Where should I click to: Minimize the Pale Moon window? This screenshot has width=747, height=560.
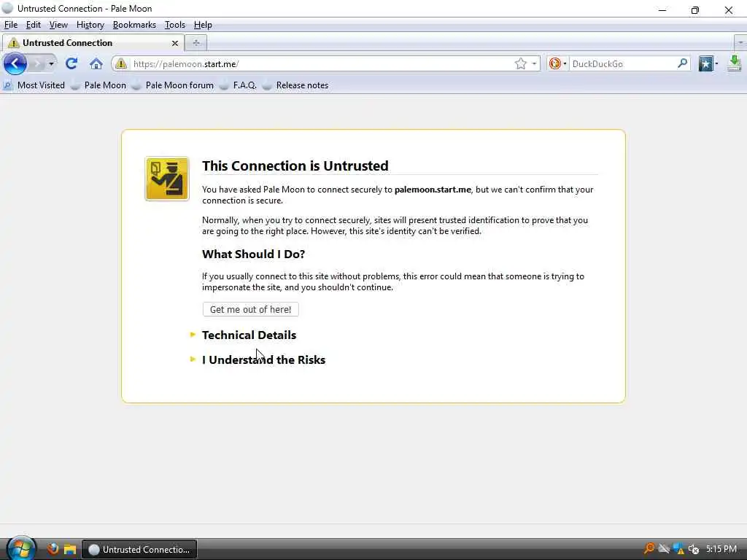662,9
